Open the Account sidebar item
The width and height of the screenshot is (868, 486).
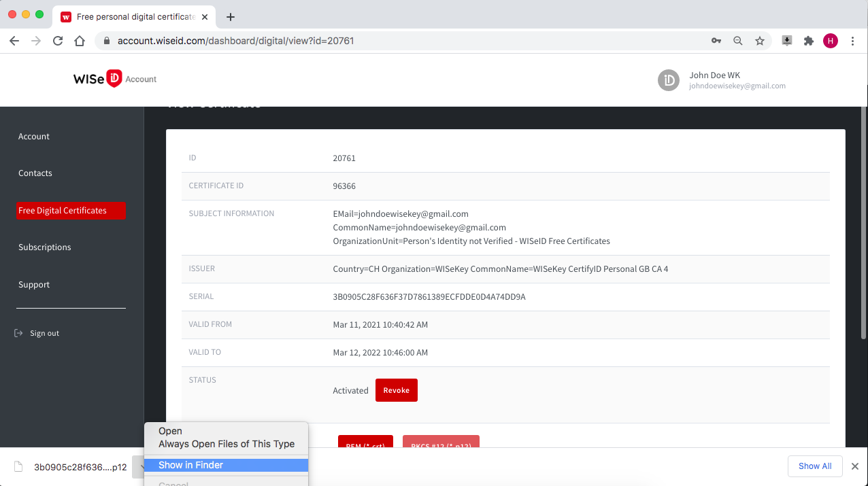(34, 137)
